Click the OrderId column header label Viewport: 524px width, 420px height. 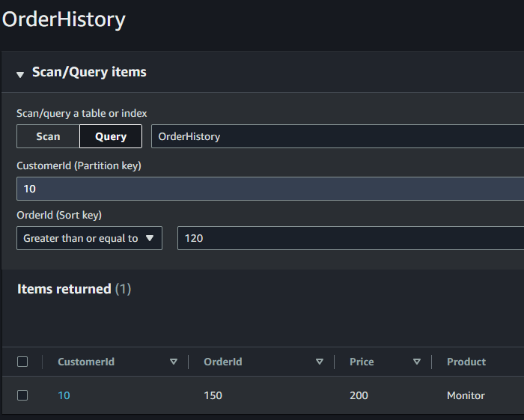(223, 362)
